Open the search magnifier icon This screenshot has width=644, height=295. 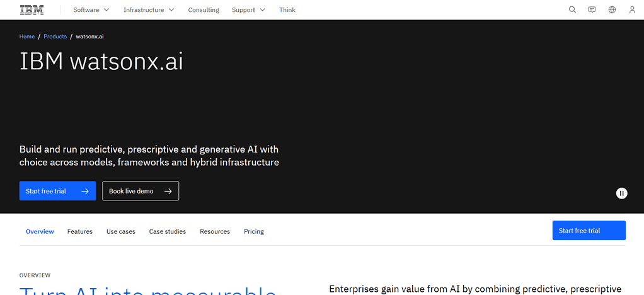pyautogui.click(x=572, y=10)
